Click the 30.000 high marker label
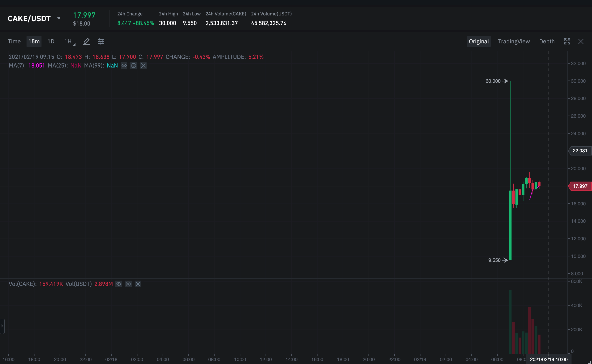Viewport: 592px width, 364px height. pos(493,81)
